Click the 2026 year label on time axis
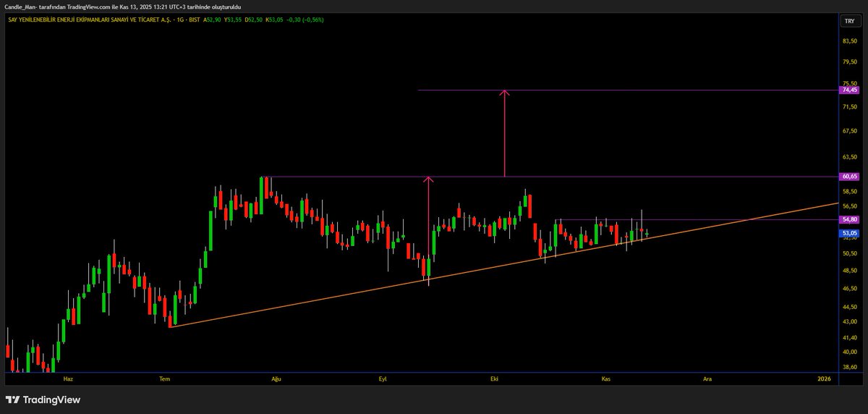This screenshot has width=868, height=414. [x=824, y=379]
